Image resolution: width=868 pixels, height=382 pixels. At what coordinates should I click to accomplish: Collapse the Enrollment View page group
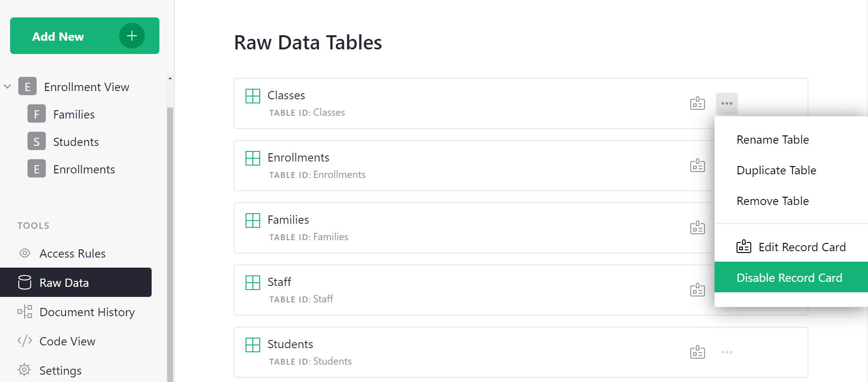click(x=7, y=86)
